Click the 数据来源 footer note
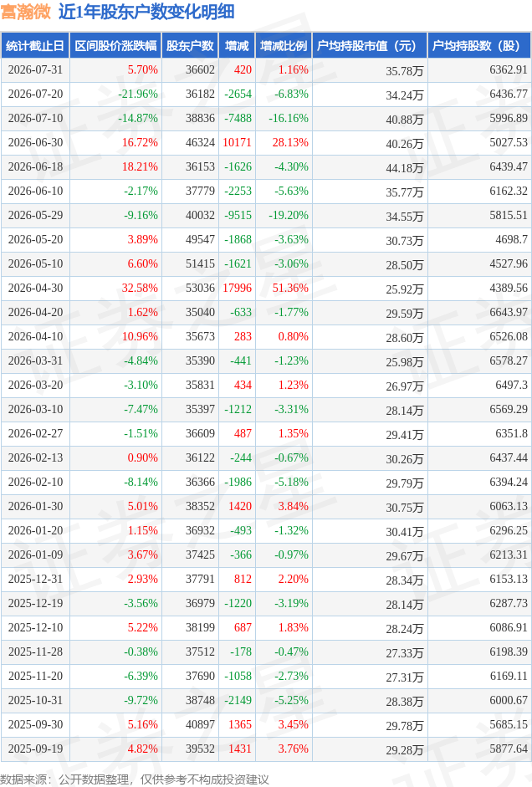The image size is (532, 787). coord(135,779)
